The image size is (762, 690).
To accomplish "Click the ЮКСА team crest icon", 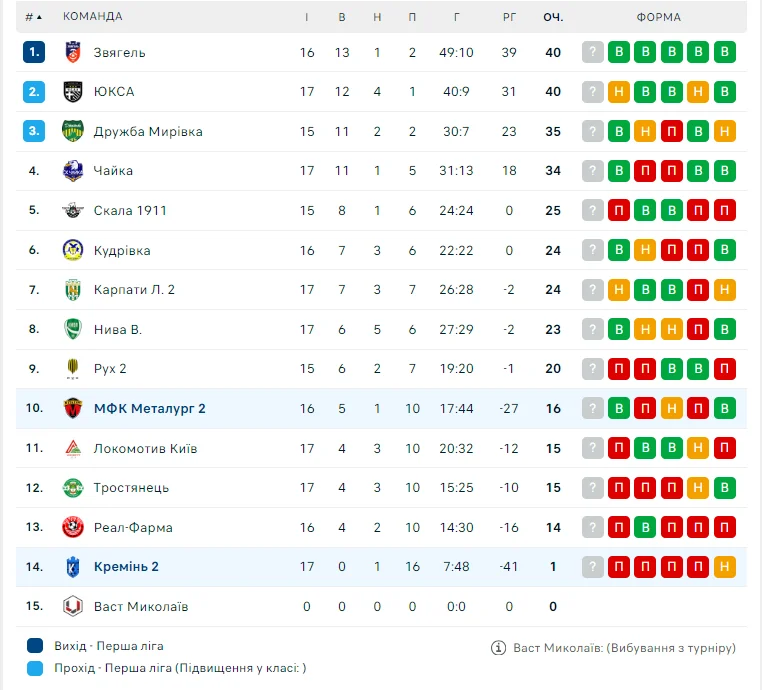I will click(71, 92).
